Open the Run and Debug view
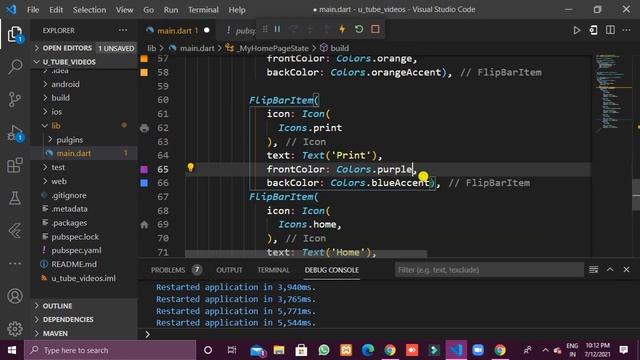This screenshot has width=640, height=360. (15, 133)
